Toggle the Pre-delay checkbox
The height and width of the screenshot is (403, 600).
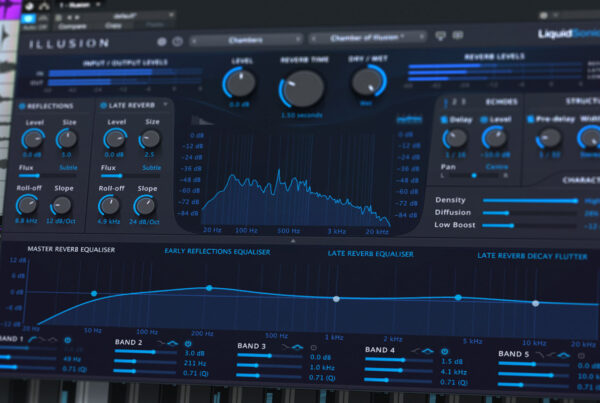pyautogui.click(x=530, y=119)
